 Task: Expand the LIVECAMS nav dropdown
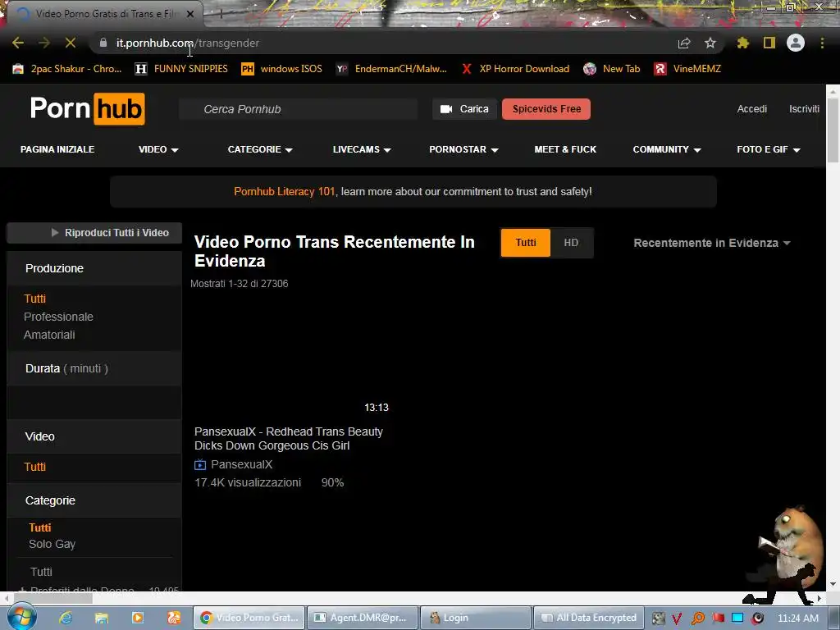(362, 149)
